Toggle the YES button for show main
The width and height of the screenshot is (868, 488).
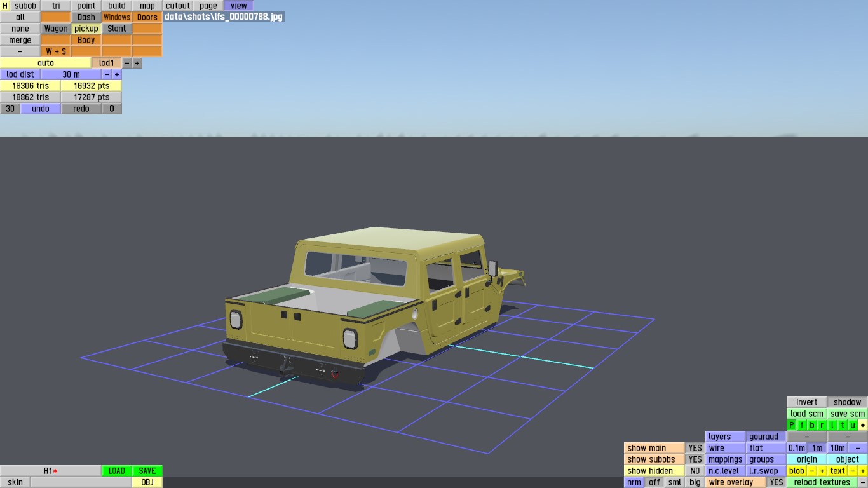pos(695,448)
